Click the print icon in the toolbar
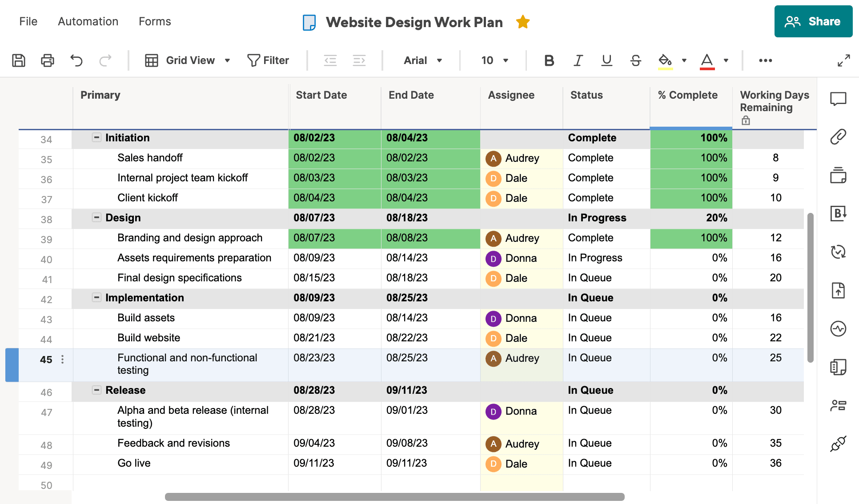The height and width of the screenshot is (504, 859). 48,60
